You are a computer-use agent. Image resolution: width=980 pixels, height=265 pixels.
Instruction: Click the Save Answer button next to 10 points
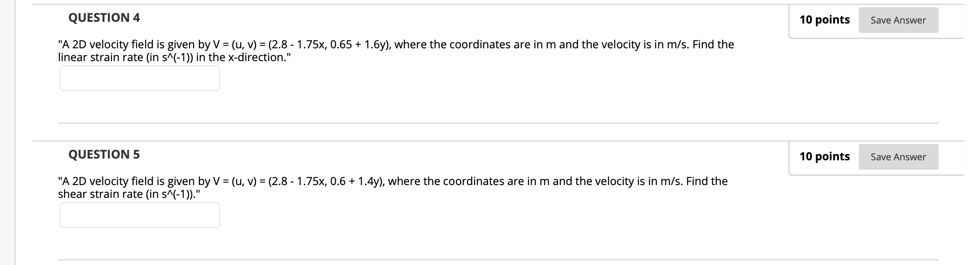pyautogui.click(x=897, y=20)
